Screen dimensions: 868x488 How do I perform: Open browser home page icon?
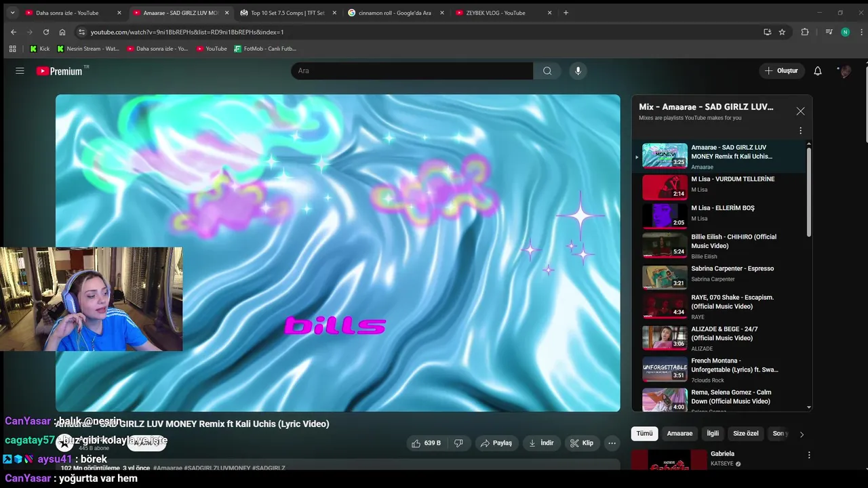pyautogui.click(x=62, y=32)
